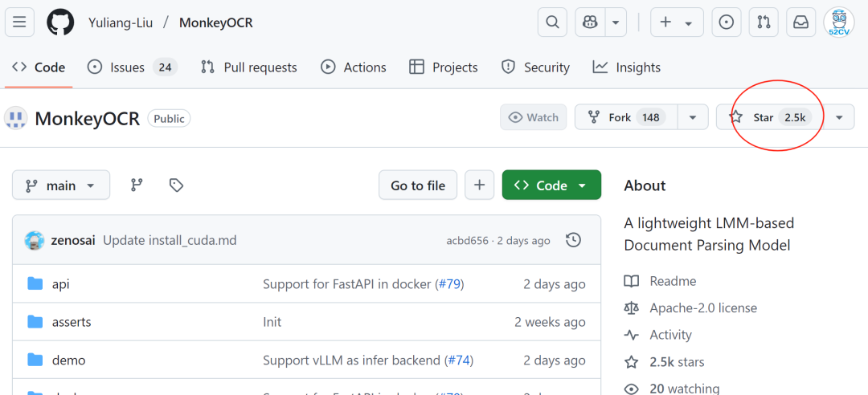View the tags icon
Viewport: 868px width, 395px height.
click(x=177, y=185)
